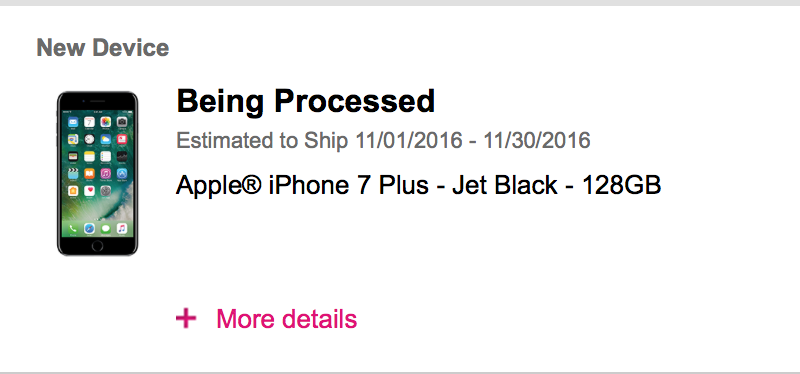Click the Safari icon in phone dock
This screenshot has width=800, height=374.
pos(89,229)
